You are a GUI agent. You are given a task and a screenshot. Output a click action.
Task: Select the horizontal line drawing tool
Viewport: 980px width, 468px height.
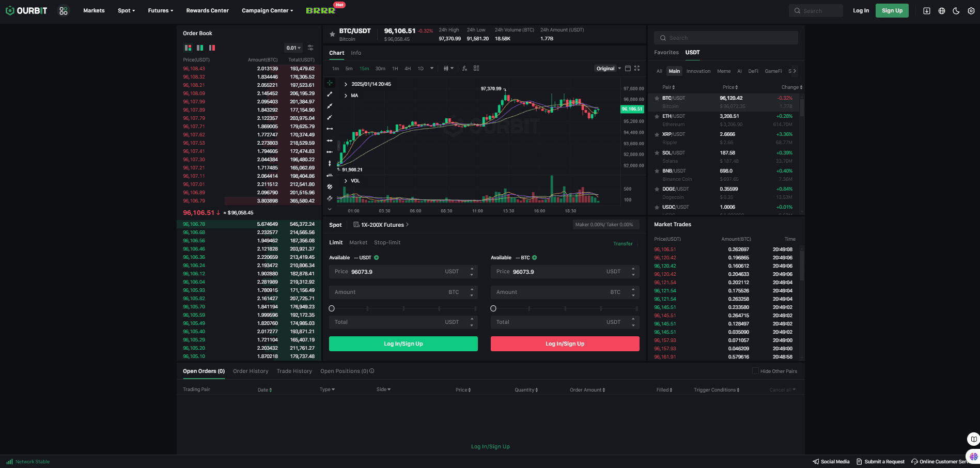[330, 129]
